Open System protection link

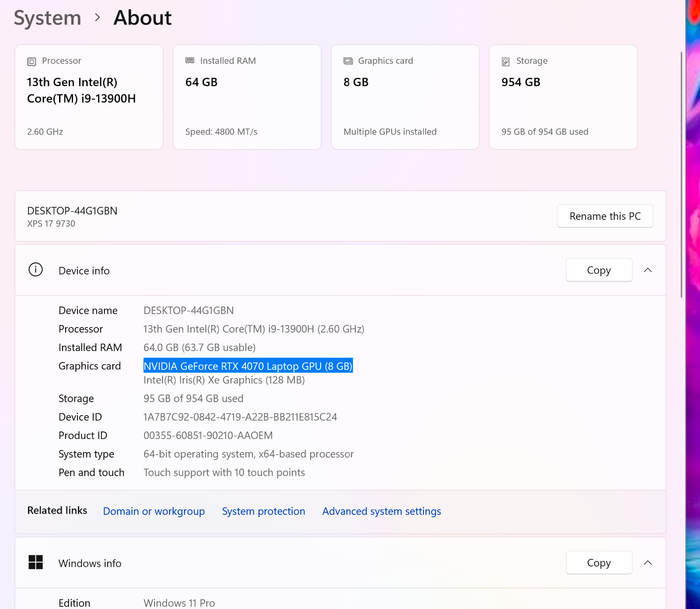click(x=263, y=511)
